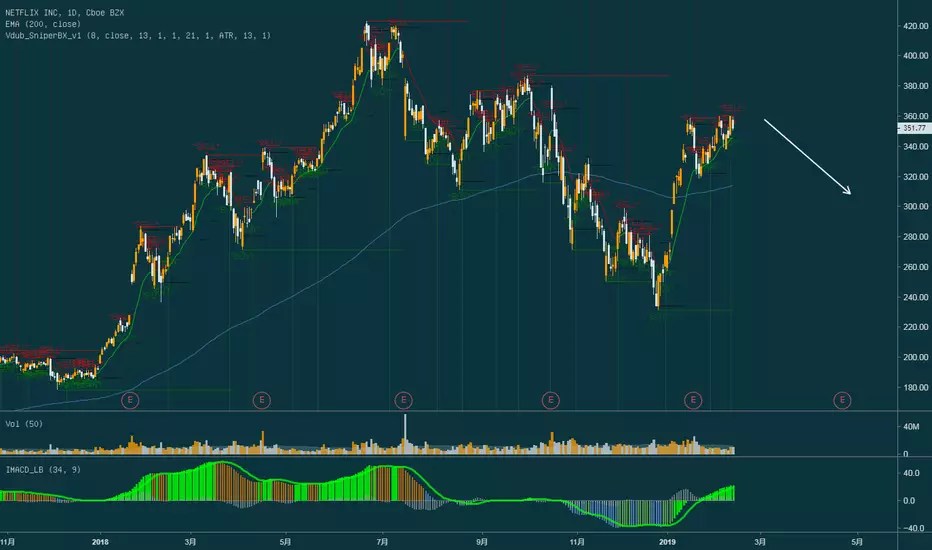
Task: Click the 280.00 price axis label
Action: tap(915, 237)
